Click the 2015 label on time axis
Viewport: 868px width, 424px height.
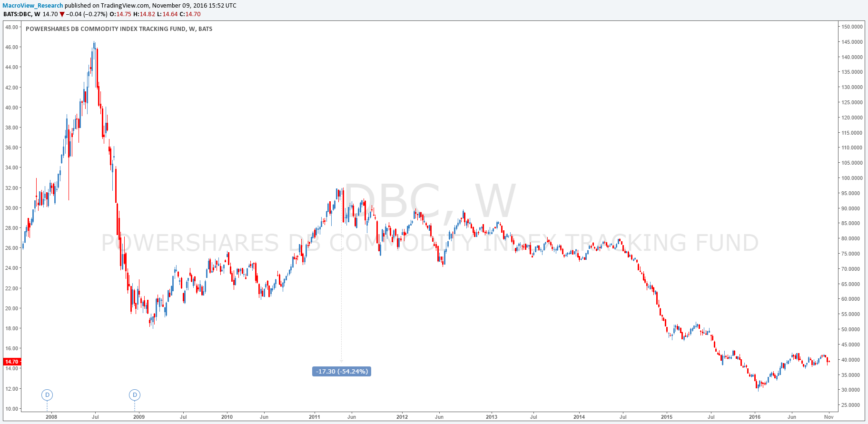point(667,417)
